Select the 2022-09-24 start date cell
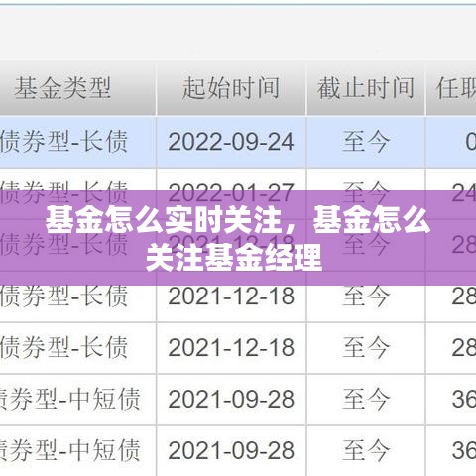Viewport: 476px width, 476px height. pos(231,142)
